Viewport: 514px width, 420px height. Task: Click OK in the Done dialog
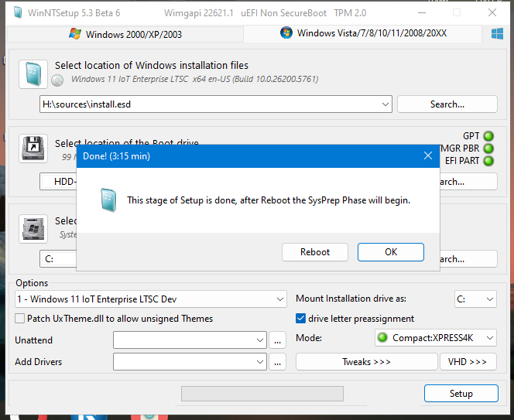[391, 252]
